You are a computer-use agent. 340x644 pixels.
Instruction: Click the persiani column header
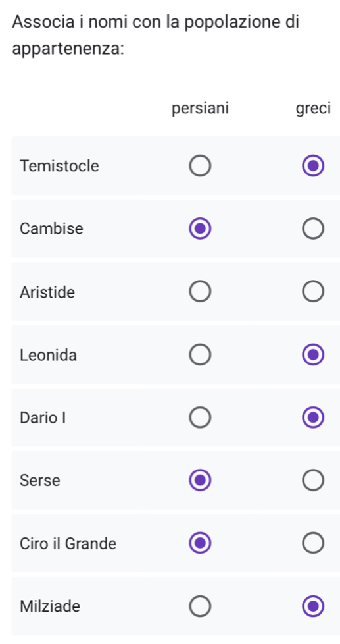click(200, 109)
